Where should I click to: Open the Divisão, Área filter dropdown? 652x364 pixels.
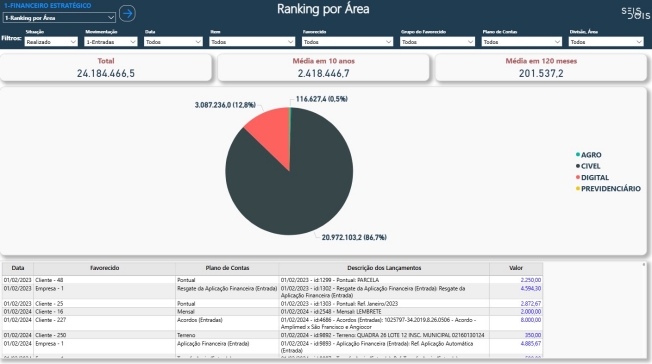point(606,42)
